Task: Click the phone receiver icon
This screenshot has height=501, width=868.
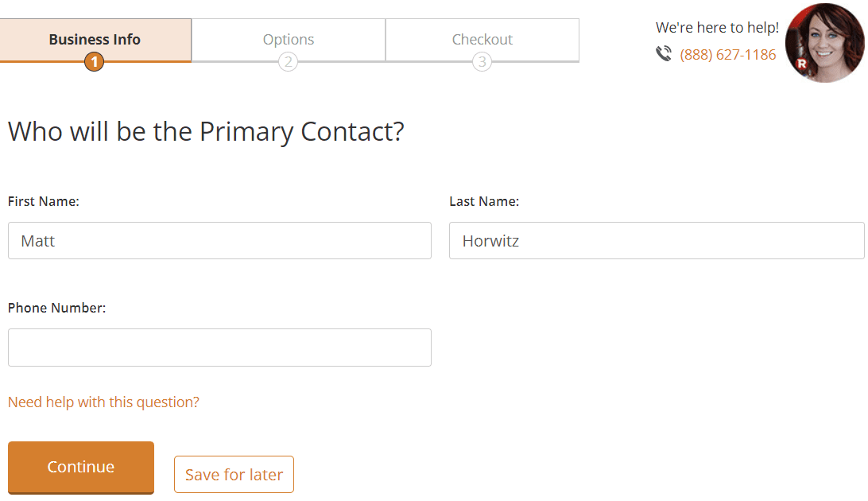Action: point(665,54)
